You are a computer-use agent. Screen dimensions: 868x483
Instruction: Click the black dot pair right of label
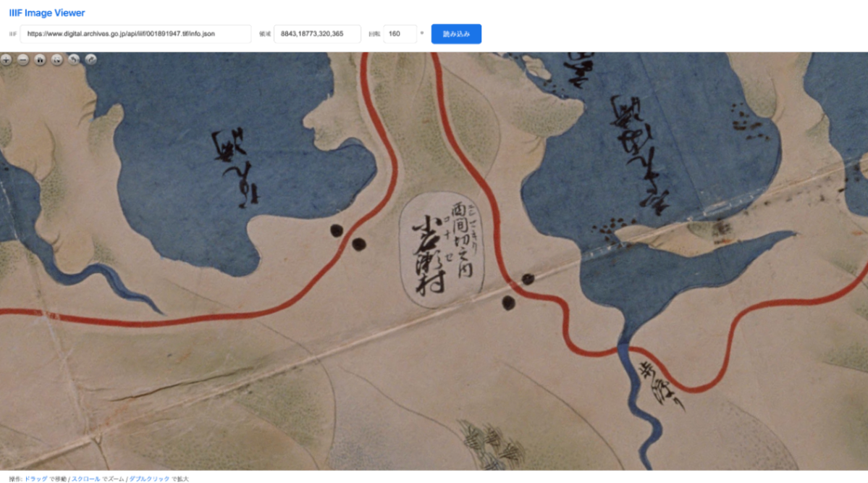(x=518, y=291)
